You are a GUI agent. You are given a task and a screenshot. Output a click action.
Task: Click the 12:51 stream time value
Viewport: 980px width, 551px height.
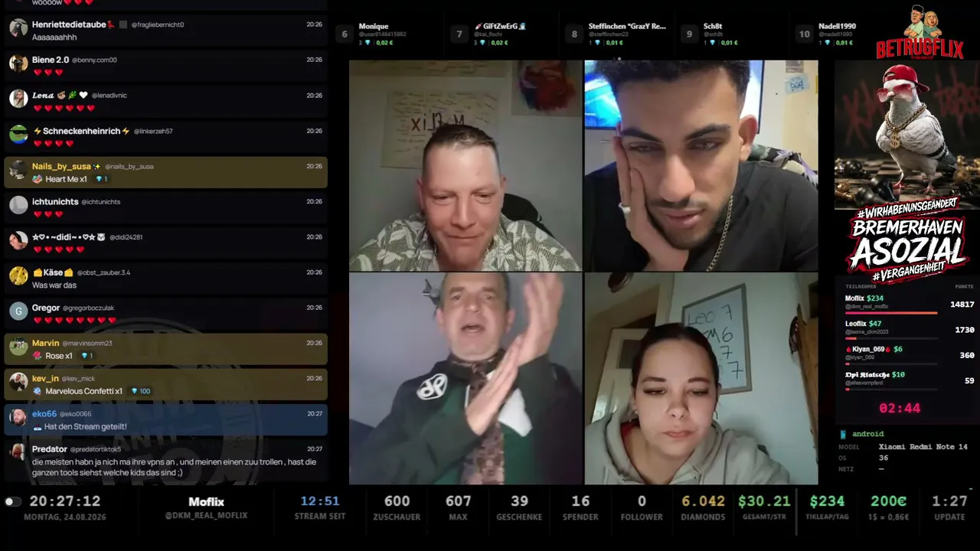click(319, 501)
